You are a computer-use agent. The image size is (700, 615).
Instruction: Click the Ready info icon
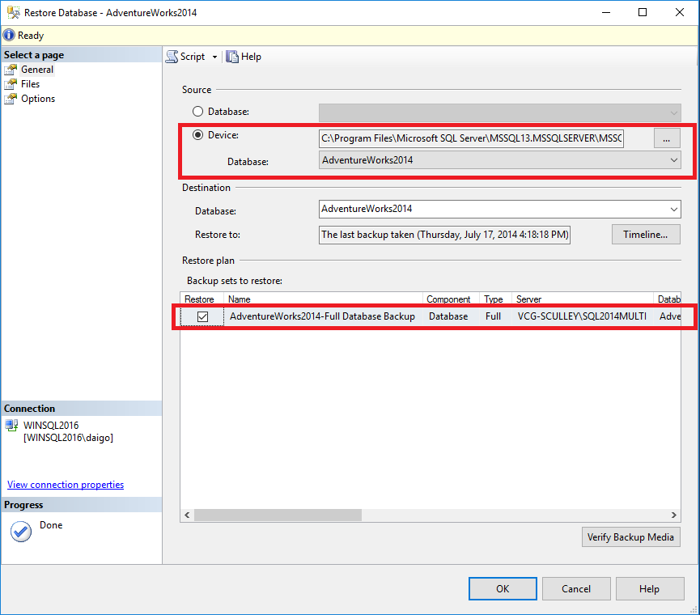(x=9, y=35)
